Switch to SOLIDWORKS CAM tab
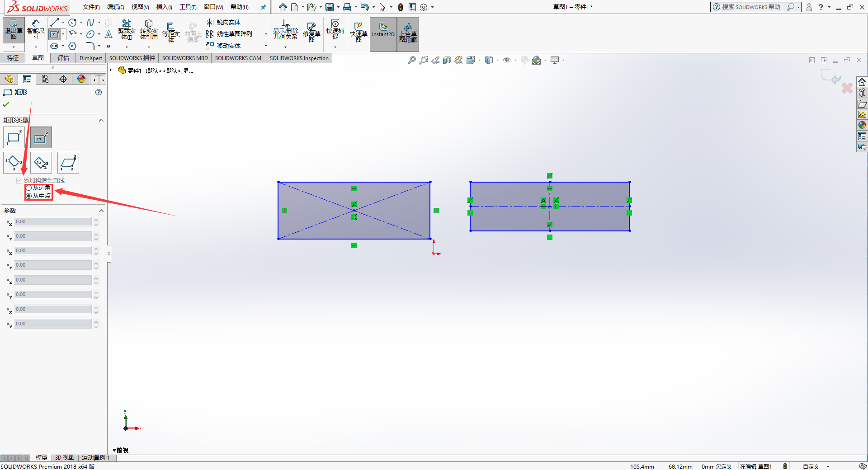 coord(238,58)
